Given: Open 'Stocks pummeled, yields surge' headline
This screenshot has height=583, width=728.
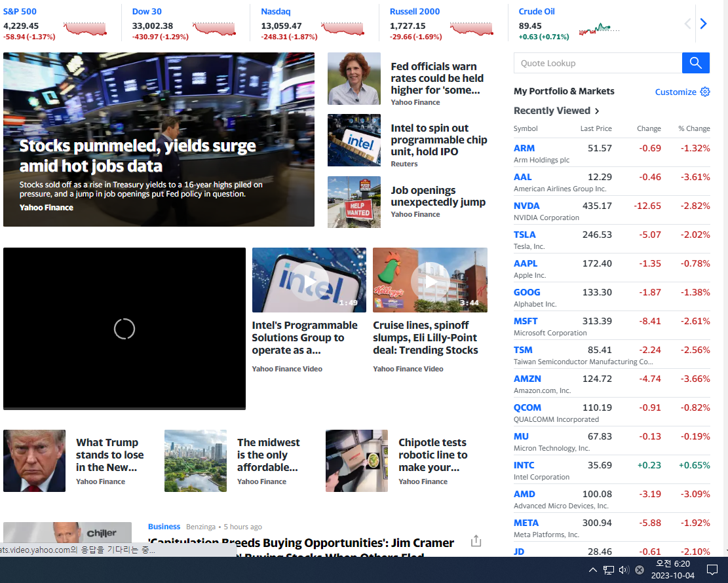Looking at the screenshot, I should pos(138,155).
